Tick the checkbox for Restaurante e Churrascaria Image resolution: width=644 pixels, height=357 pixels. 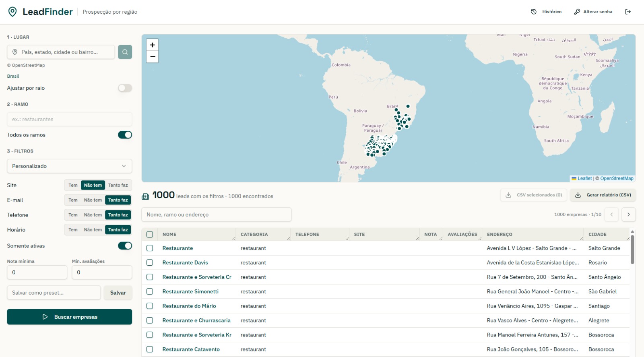[x=150, y=320]
